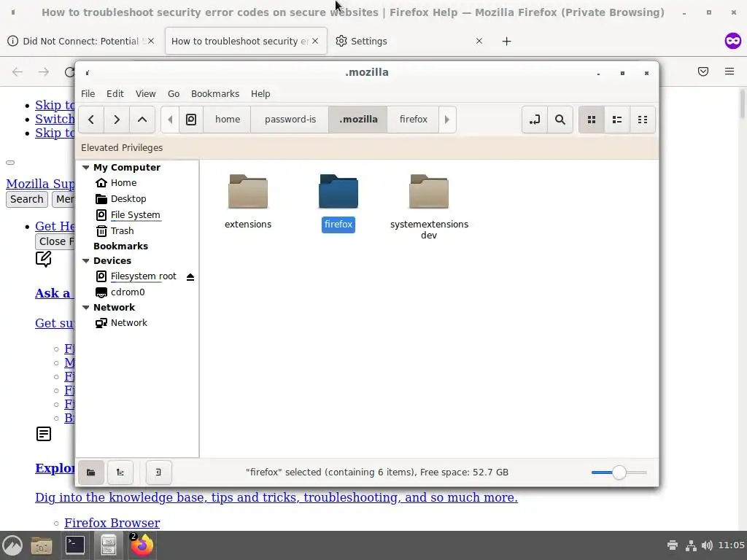Click the 11:05 clock

731,545
